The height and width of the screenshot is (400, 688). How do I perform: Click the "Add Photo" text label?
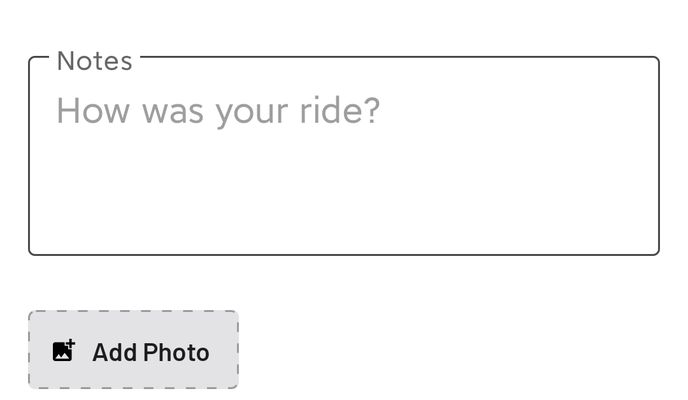[151, 352]
